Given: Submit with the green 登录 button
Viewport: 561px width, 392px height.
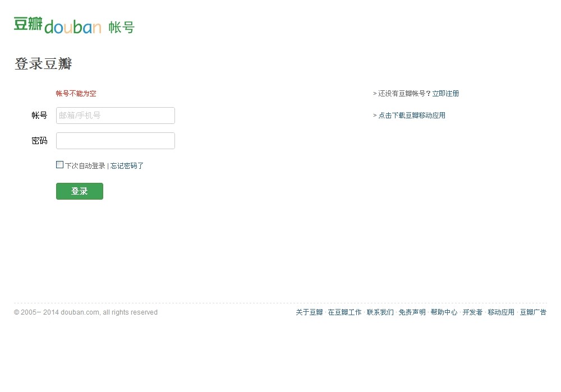Looking at the screenshot, I should tap(80, 191).
